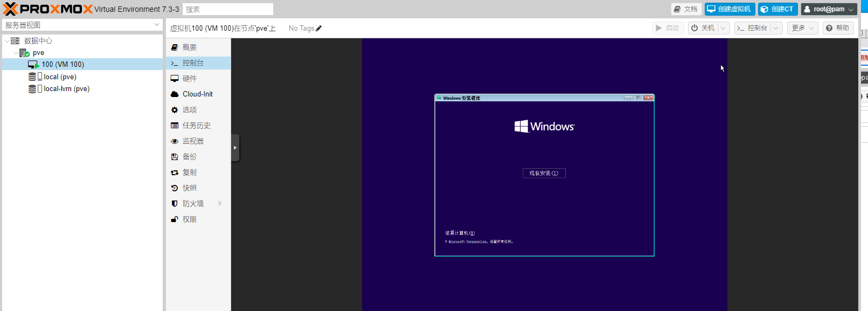Open the 概要 summary tab
The image size is (868, 311).
click(x=198, y=47)
